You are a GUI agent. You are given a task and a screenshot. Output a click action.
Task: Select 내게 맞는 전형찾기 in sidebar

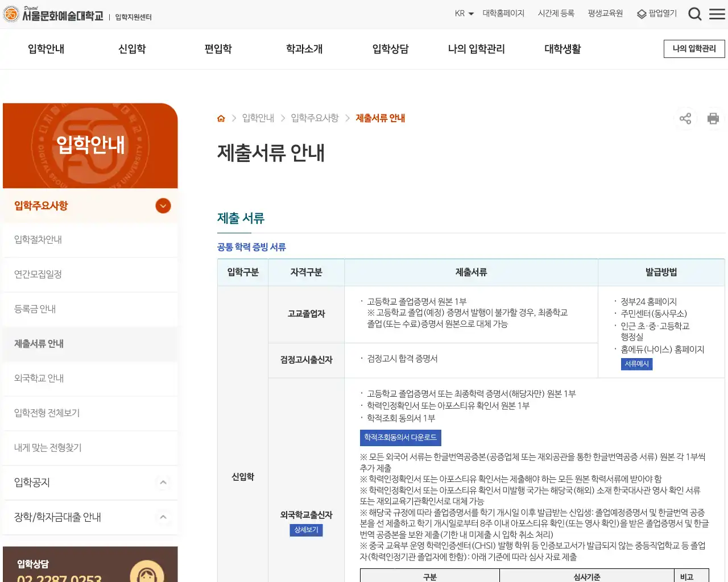tap(90, 448)
